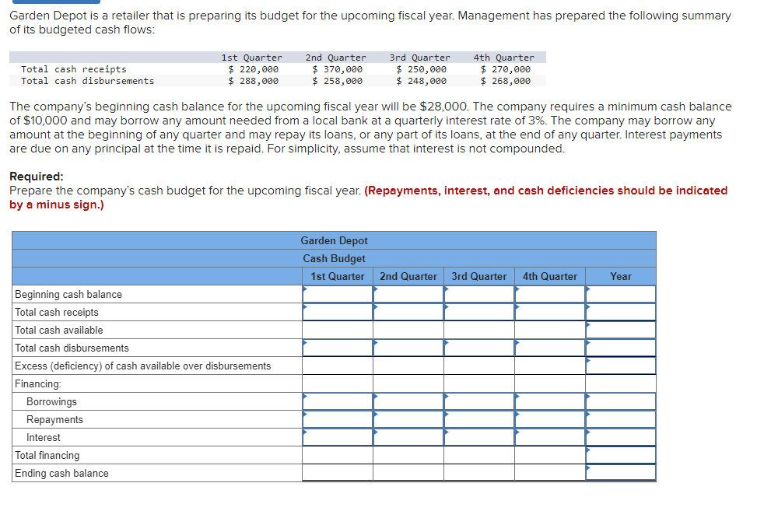Click the 'Total cash available' row label
The width and height of the screenshot is (771, 532).
pyautogui.click(x=59, y=330)
